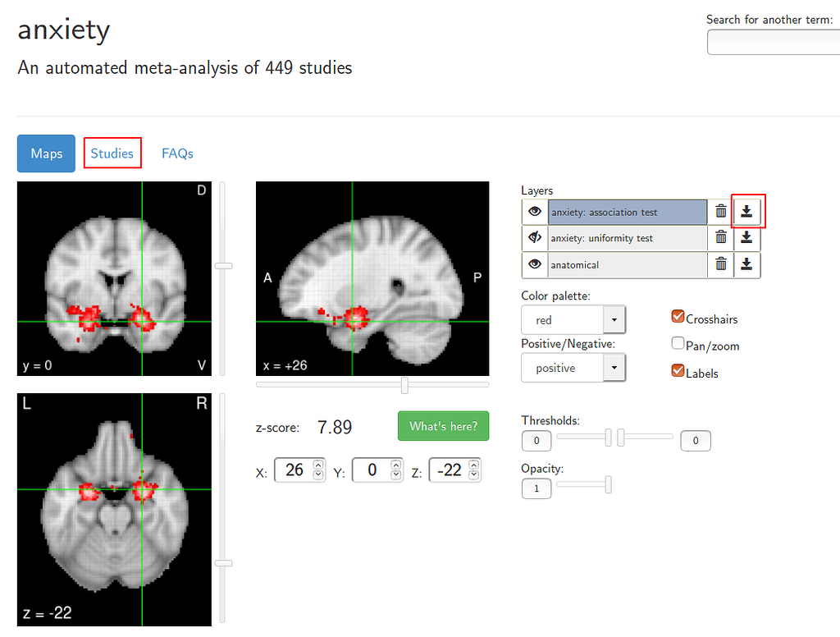Delete the anxiety uniformity test layer
Screen dimensions: 840x637
coord(720,237)
